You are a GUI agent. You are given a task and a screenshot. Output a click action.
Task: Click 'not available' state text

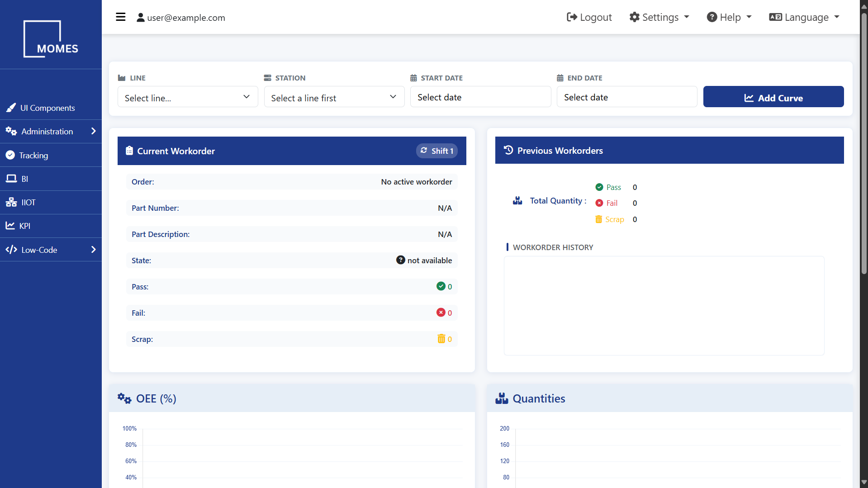(430, 260)
